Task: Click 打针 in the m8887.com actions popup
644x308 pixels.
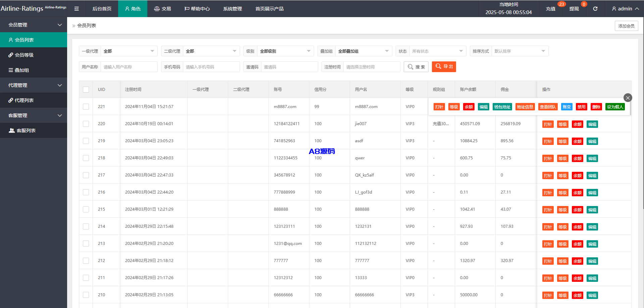Action: (x=439, y=107)
